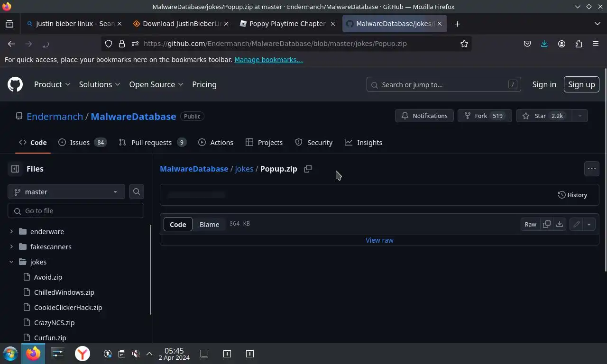Screen dimensions: 607x364
Task: Click Firefox icon in the taskbar
Action: [33, 354]
